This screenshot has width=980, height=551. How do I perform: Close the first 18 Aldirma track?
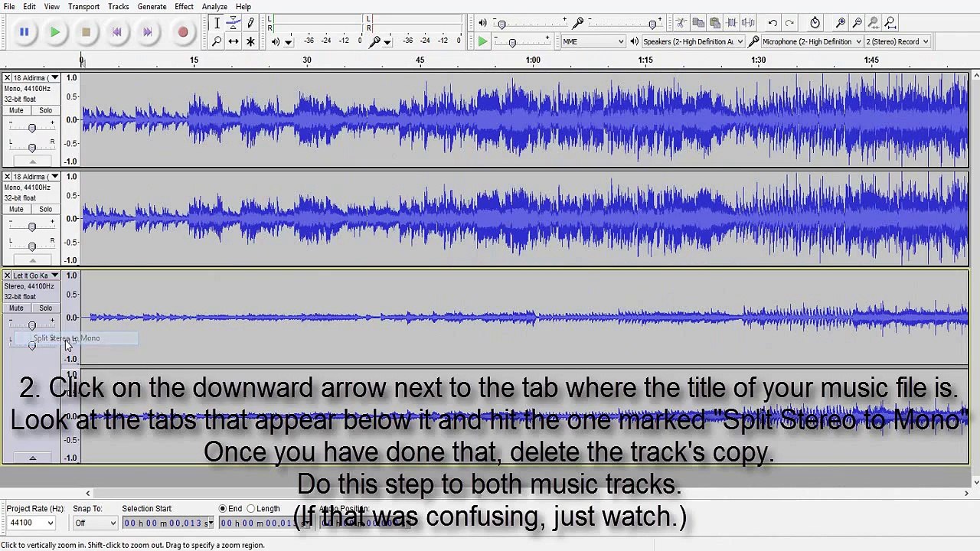click(7, 78)
